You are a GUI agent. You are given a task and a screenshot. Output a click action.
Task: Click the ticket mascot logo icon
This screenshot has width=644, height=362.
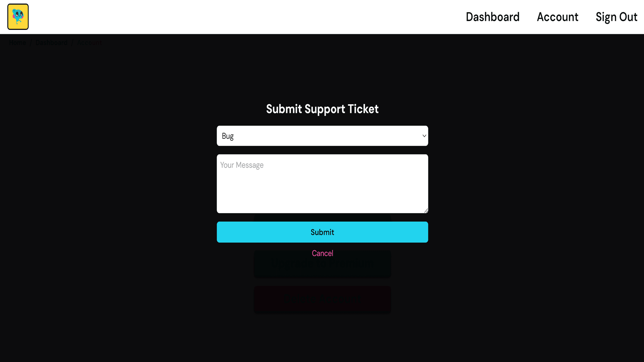18,17
